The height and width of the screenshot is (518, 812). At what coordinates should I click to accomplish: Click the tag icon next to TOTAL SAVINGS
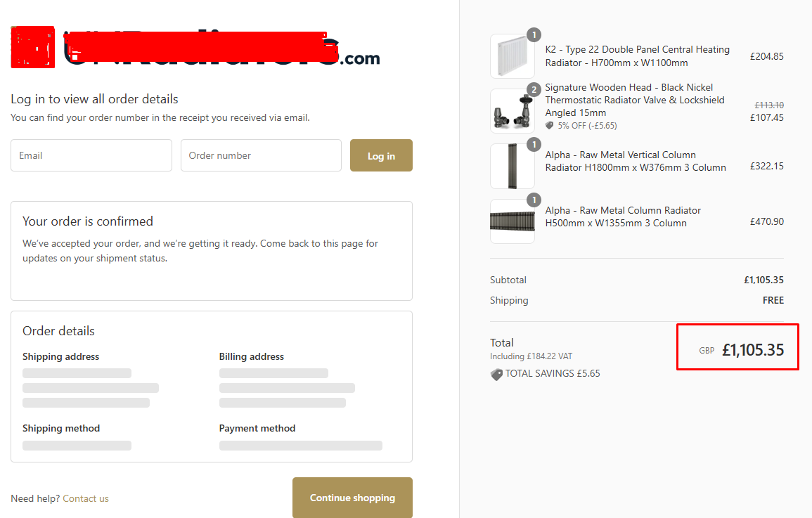496,375
